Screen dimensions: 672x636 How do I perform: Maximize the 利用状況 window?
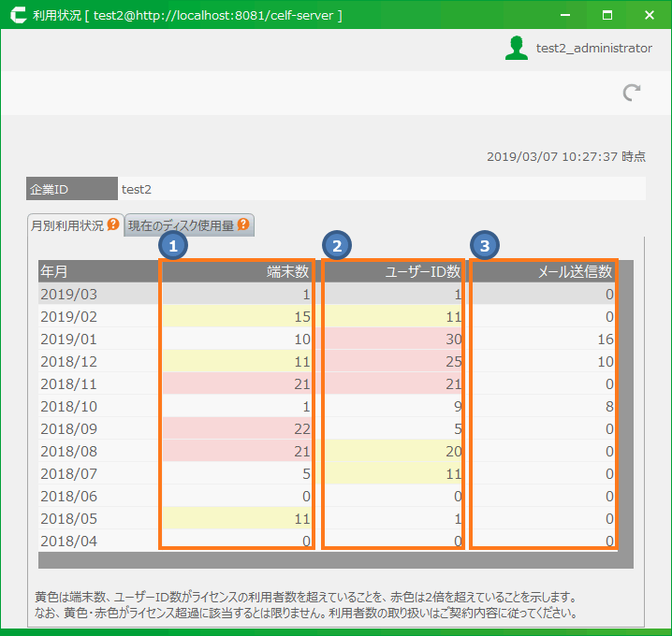pos(606,16)
